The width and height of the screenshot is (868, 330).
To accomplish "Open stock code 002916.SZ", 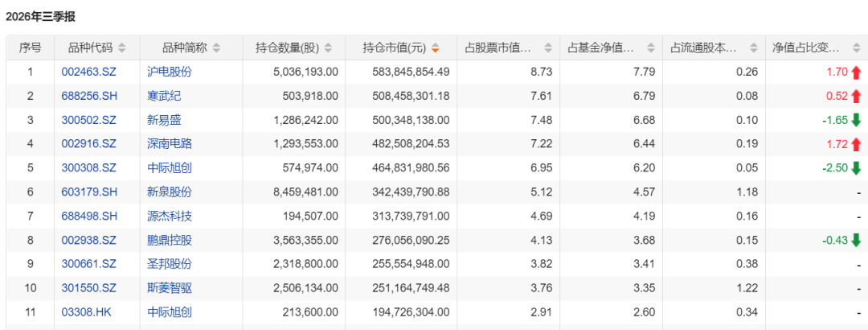I will (x=88, y=144).
